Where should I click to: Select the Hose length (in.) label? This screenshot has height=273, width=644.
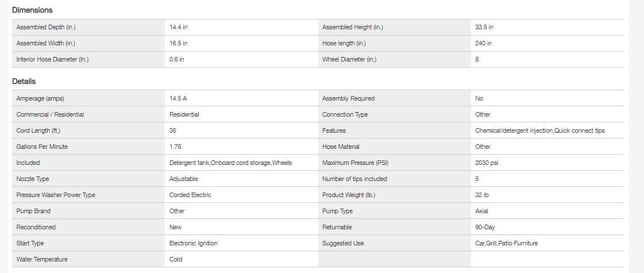[x=344, y=43]
